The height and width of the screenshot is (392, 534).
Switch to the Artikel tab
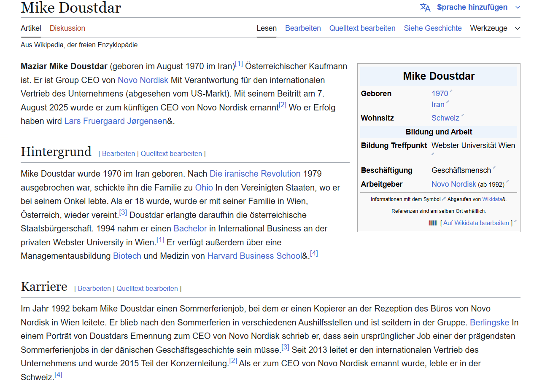point(31,28)
